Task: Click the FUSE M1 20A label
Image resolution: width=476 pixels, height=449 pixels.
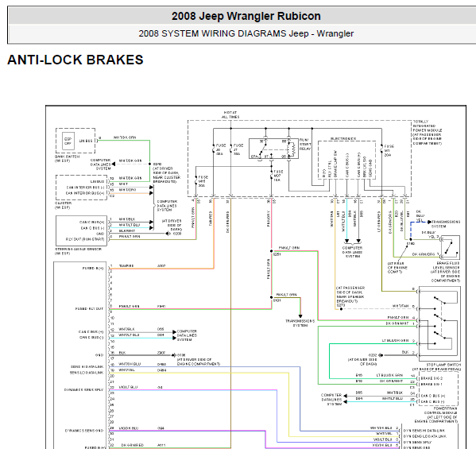Action: click(389, 150)
